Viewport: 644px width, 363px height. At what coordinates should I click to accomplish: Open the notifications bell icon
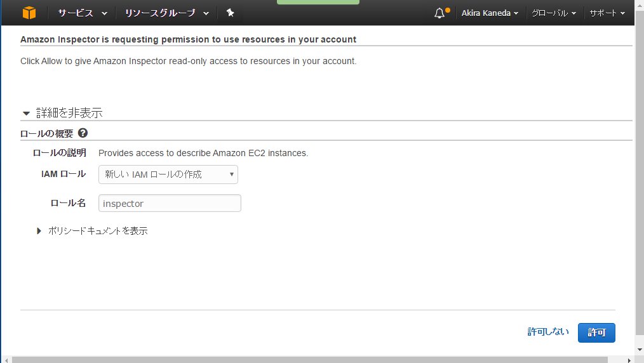439,13
